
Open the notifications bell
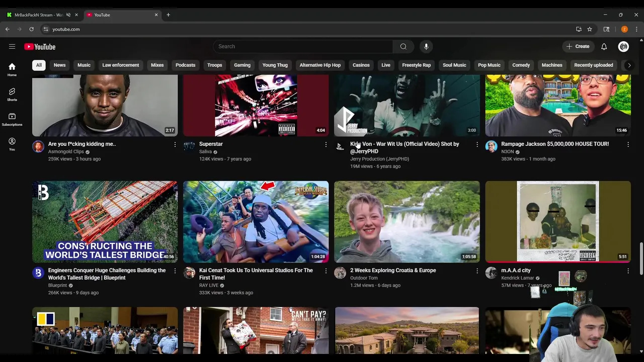pos(604,46)
